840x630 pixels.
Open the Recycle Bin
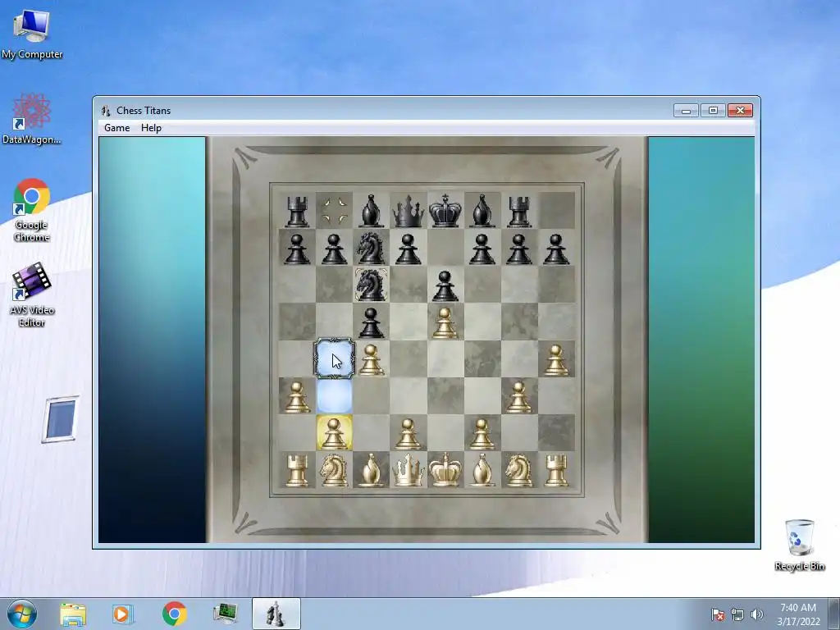(x=799, y=545)
